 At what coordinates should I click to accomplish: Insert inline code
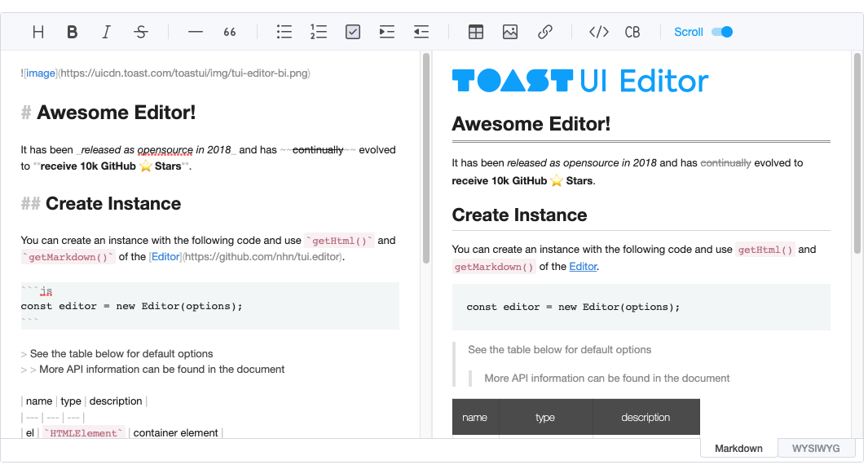(599, 32)
